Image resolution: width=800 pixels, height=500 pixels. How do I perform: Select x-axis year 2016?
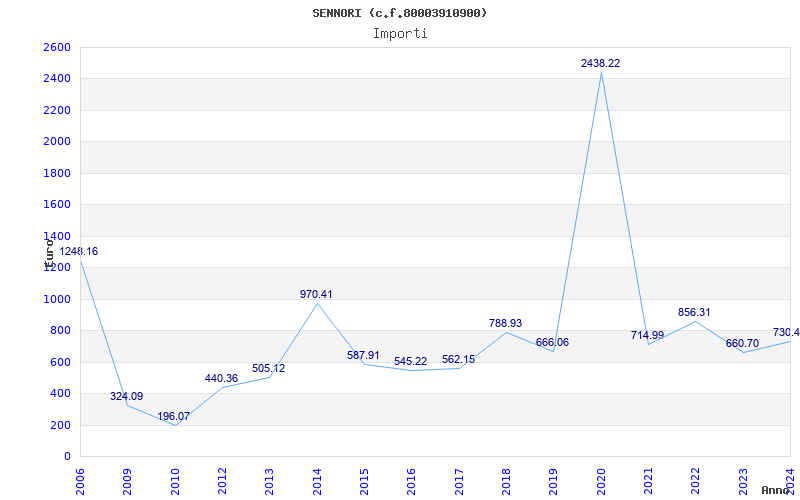pos(412,481)
